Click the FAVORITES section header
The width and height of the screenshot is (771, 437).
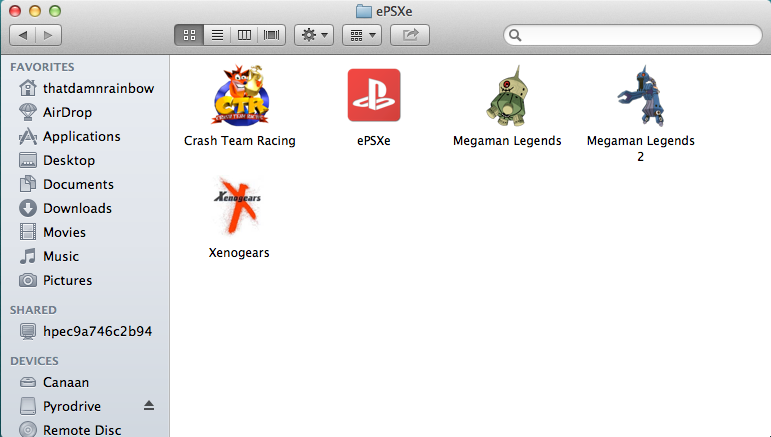pyautogui.click(x=42, y=67)
